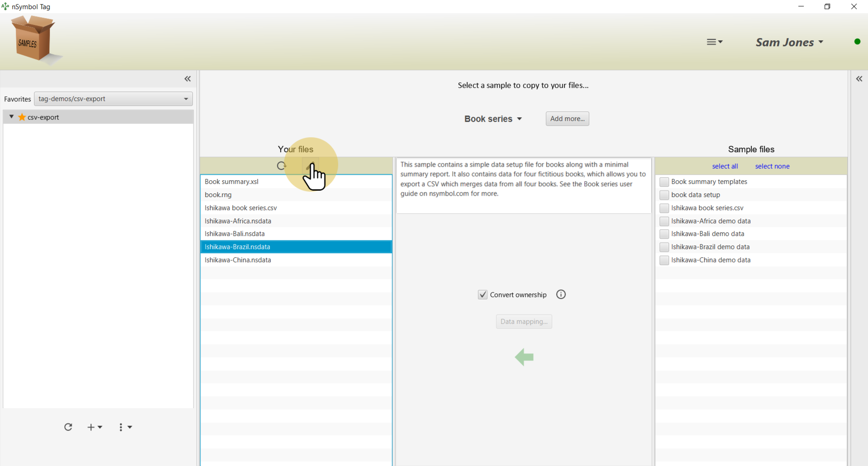Select the highlighted Ishikawa-Brazil.nsdata file
This screenshot has height=466, width=868.
(x=296, y=247)
